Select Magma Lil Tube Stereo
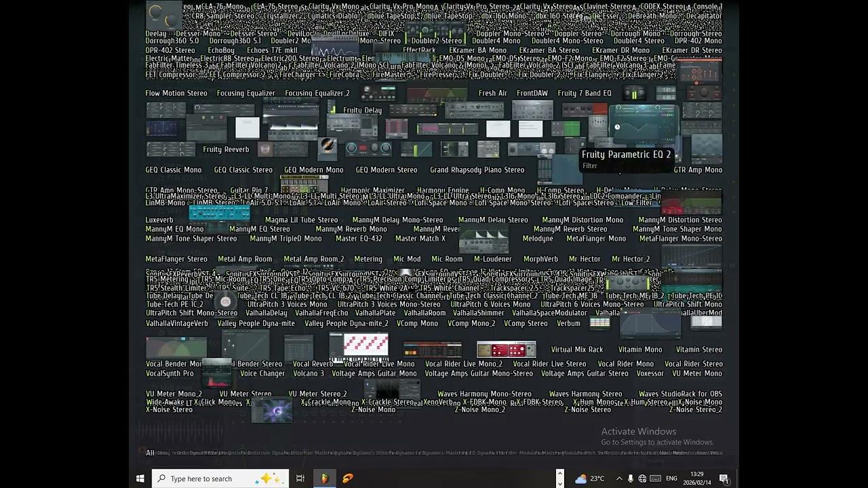 coord(302,220)
